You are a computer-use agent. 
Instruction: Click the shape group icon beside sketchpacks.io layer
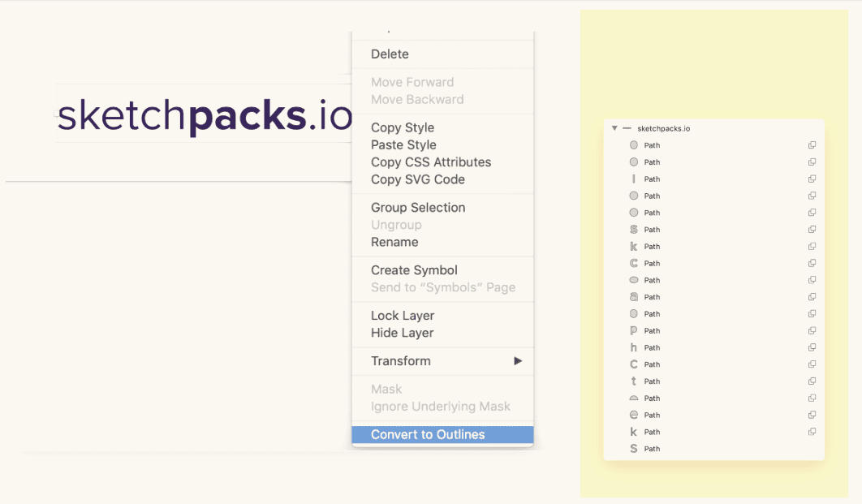[x=627, y=128]
